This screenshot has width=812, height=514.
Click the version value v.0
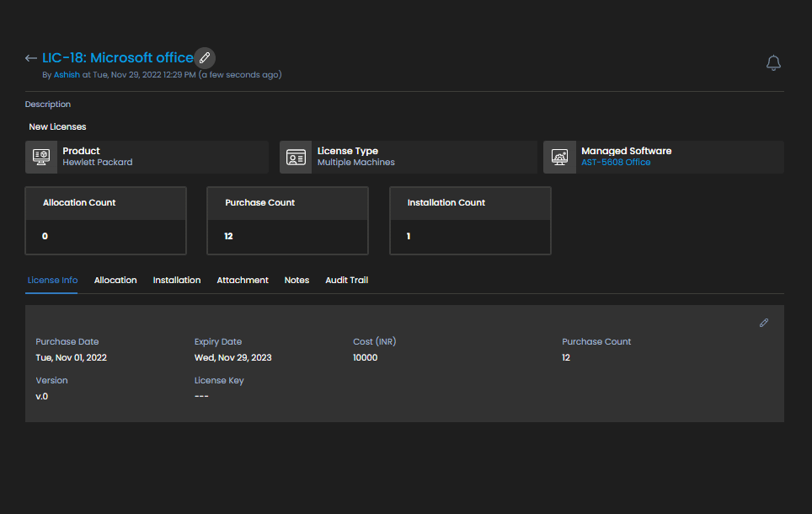[42, 396]
